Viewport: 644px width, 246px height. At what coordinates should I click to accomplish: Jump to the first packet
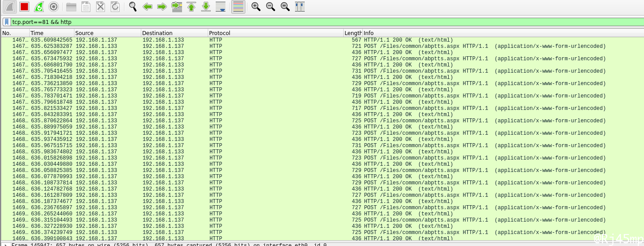[191, 7]
